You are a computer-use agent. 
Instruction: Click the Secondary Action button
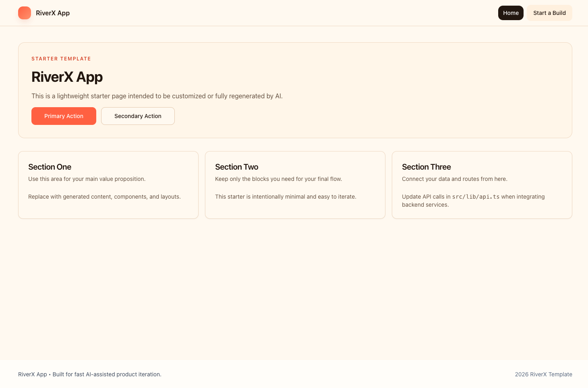click(x=138, y=116)
